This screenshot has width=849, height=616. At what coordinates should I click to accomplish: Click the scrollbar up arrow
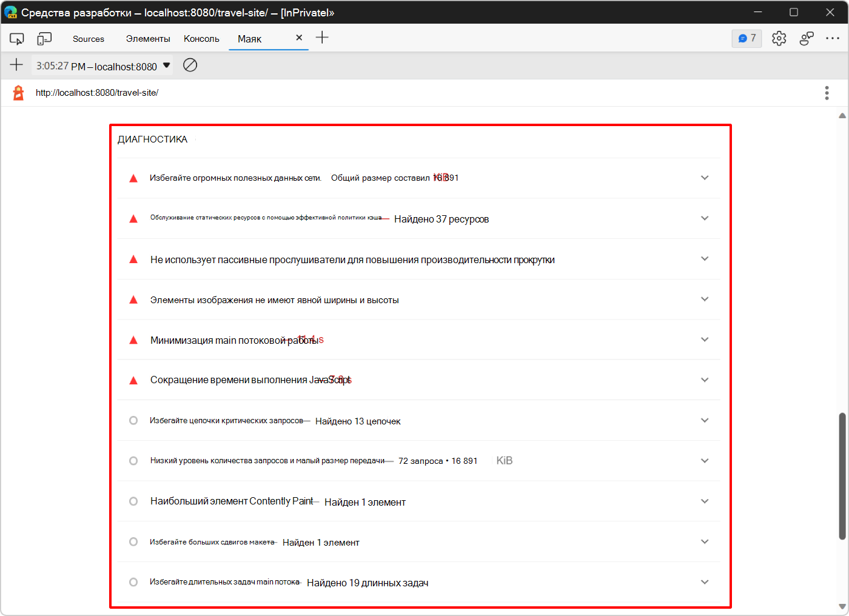tap(842, 115)
